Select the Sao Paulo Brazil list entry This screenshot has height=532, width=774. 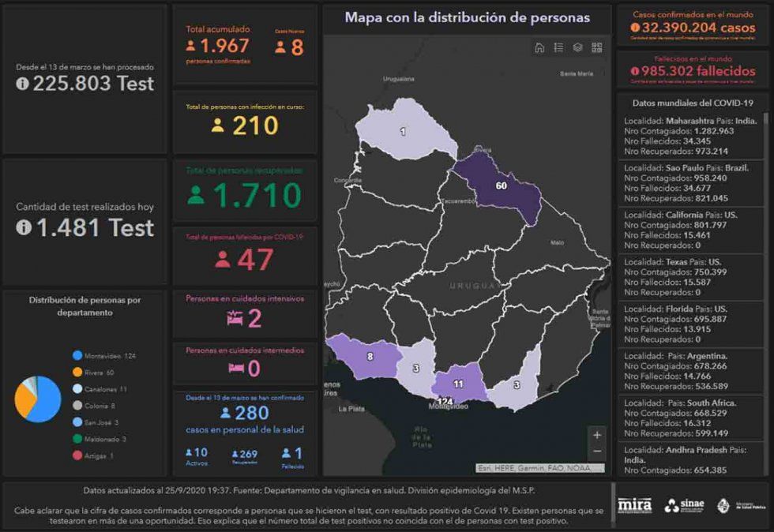(x=689, y=182)
